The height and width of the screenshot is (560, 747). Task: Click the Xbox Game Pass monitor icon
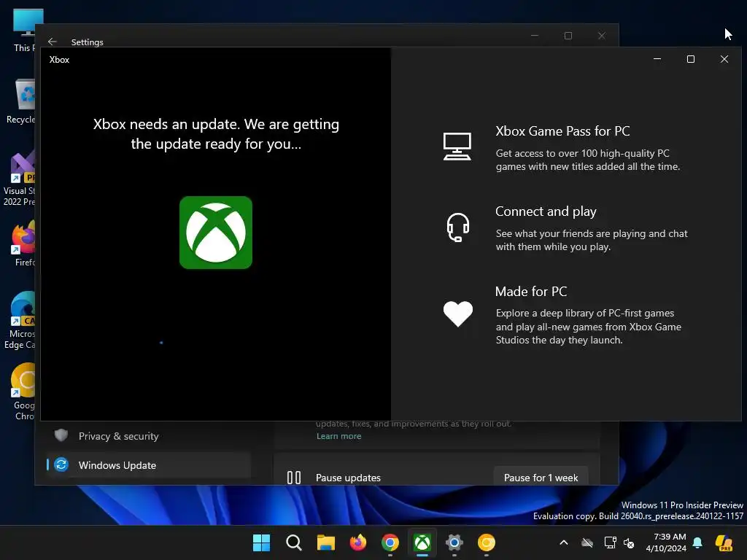(x=457, y=146)
